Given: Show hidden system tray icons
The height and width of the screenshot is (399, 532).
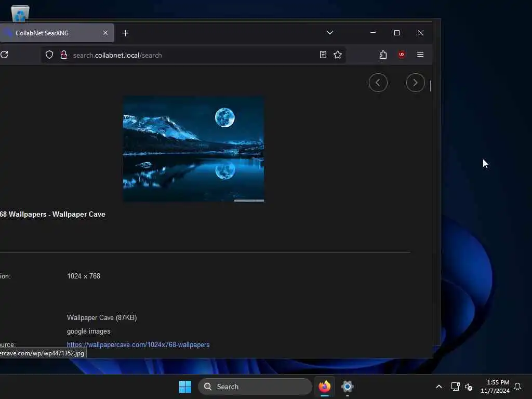Looking at the screenshot, I should (438, 387).
